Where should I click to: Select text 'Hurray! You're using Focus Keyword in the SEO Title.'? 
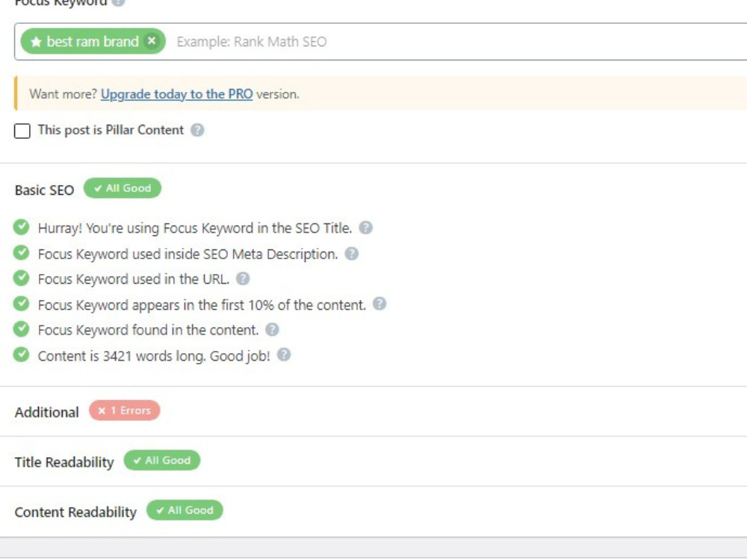tap(195, 228)
